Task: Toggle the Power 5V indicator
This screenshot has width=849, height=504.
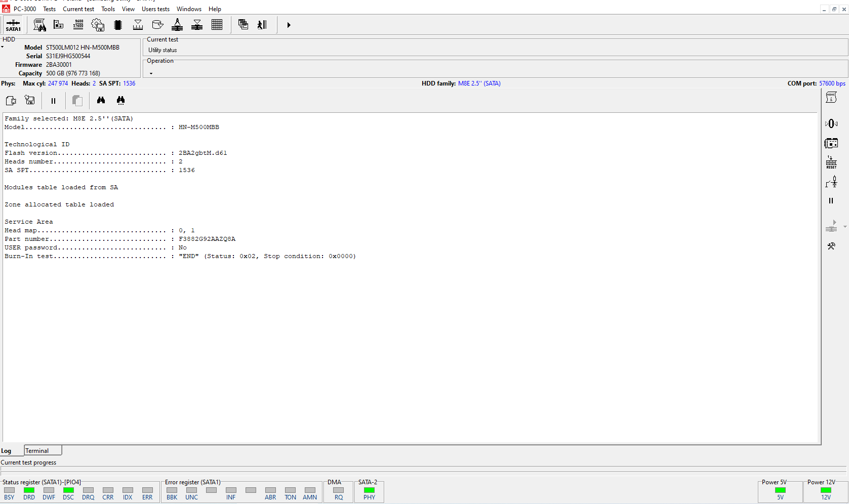Action: click(x=780, y=490)
